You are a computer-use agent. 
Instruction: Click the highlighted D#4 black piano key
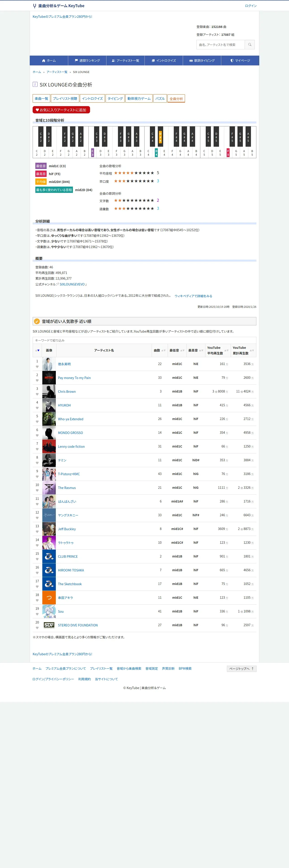160,137
